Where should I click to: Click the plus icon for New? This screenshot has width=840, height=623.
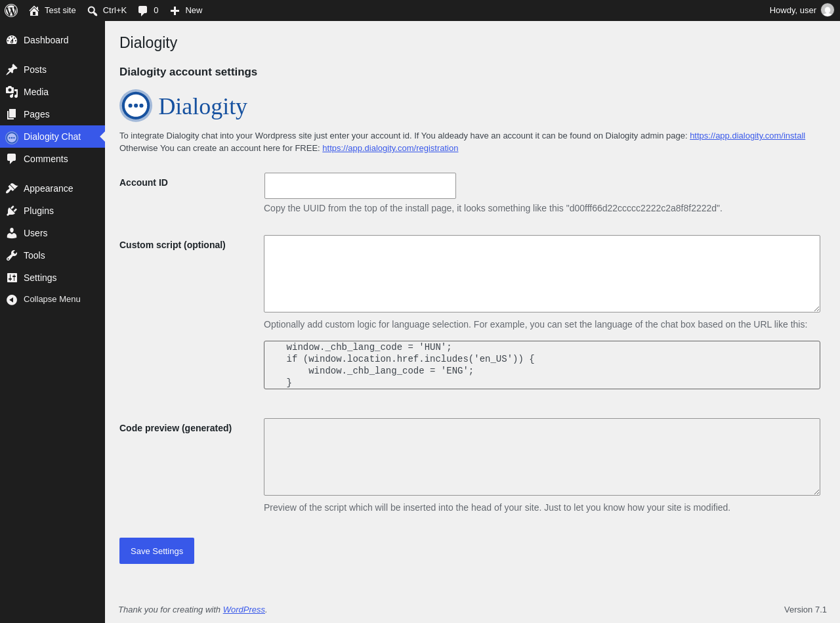tap(175, 11)
